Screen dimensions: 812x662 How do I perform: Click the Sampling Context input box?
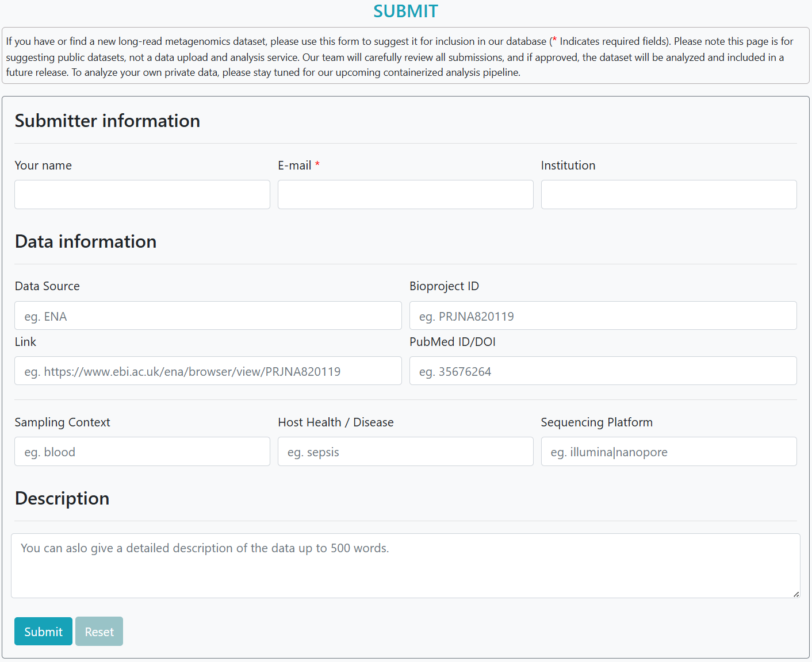point(142,452)
